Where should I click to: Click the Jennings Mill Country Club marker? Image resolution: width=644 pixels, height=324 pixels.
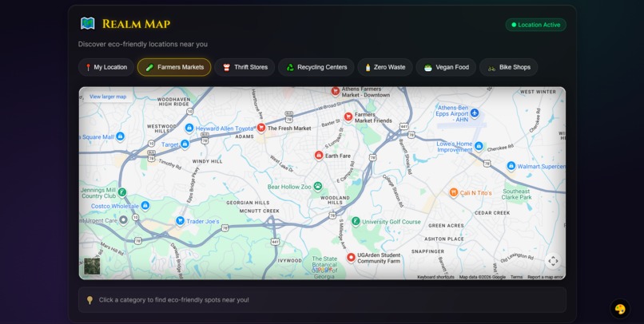[x=121, y=192]
